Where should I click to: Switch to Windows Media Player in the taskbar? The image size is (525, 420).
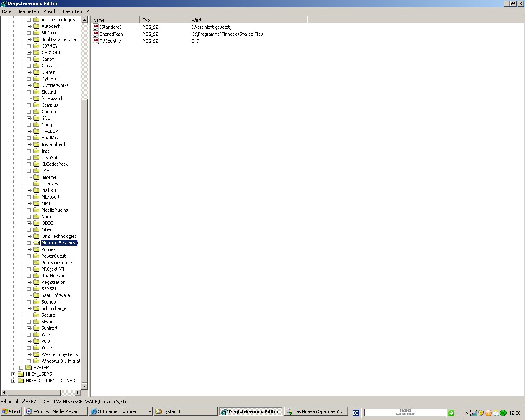(56, 411)
